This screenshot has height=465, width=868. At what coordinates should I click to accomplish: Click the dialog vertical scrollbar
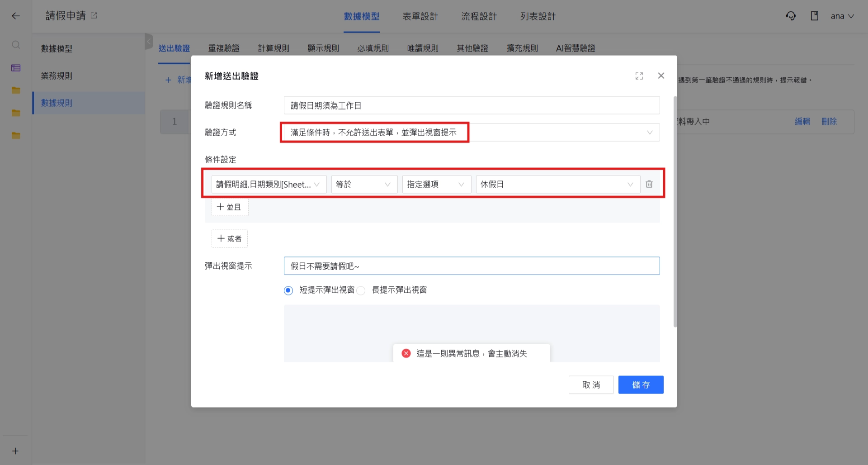(x=675, y=212)
